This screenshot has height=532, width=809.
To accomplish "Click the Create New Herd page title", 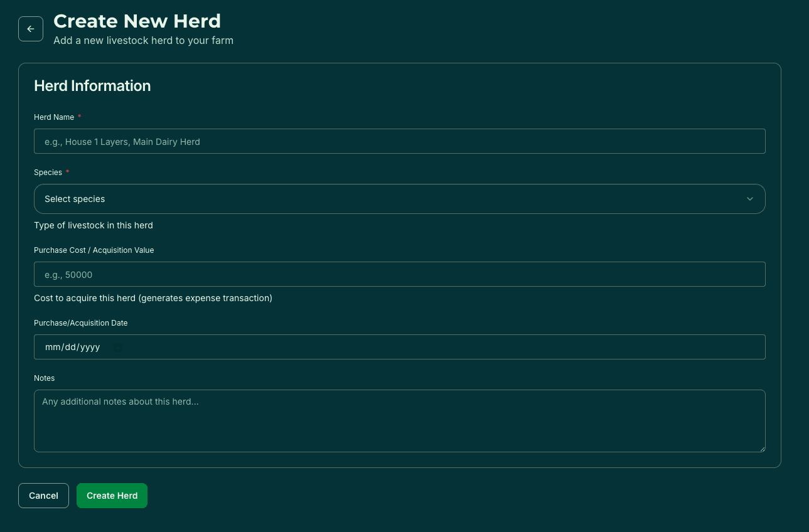I will tap(137, 21).
